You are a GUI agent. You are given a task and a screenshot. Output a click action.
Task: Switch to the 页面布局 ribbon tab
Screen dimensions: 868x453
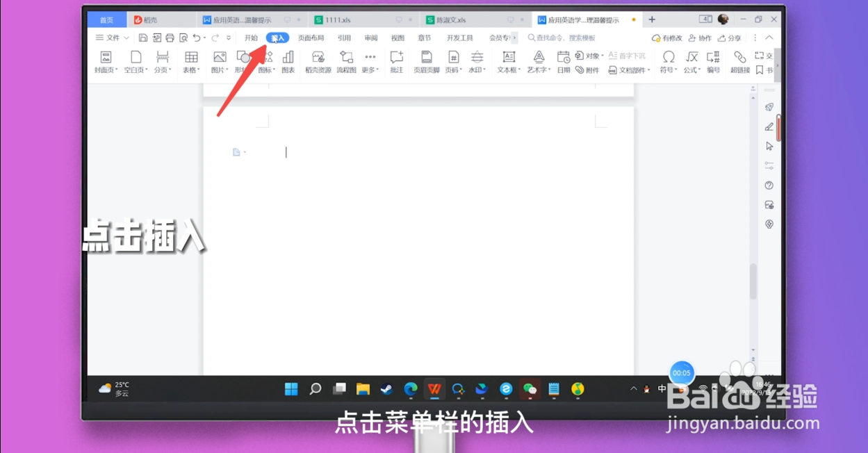click(x=311, y=38)
